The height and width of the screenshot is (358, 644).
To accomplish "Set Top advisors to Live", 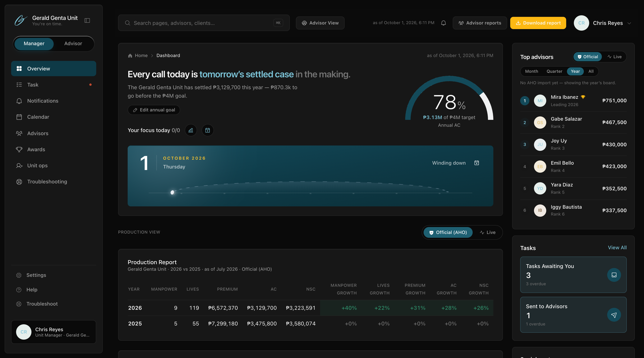I will pyautogui.click(x=614, y=57).
